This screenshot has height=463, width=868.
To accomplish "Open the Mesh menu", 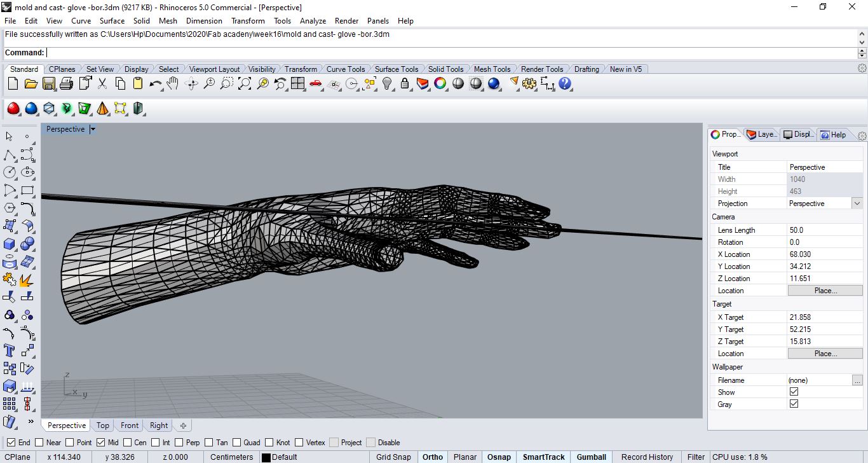I will pyautogui.click(x=168, y=20).
